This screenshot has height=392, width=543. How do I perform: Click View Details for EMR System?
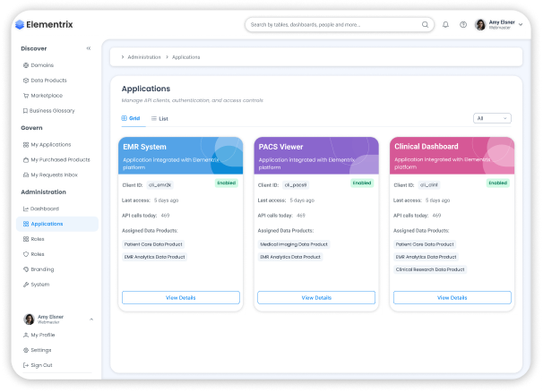180,297
